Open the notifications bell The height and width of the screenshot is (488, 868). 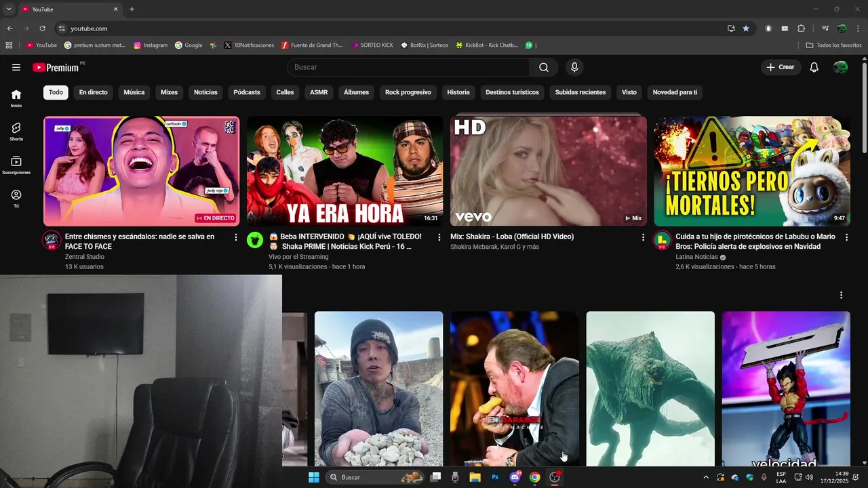[814, 67]
